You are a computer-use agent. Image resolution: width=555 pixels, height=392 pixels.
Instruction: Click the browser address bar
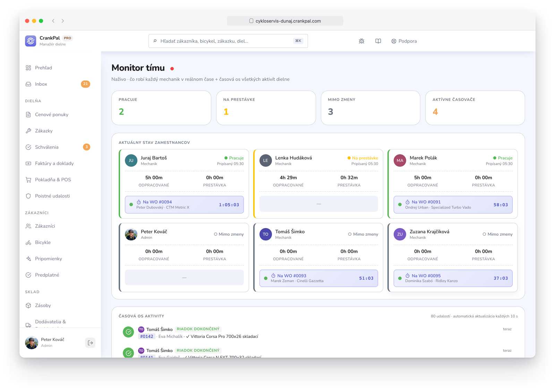click(x=285, y=21)
